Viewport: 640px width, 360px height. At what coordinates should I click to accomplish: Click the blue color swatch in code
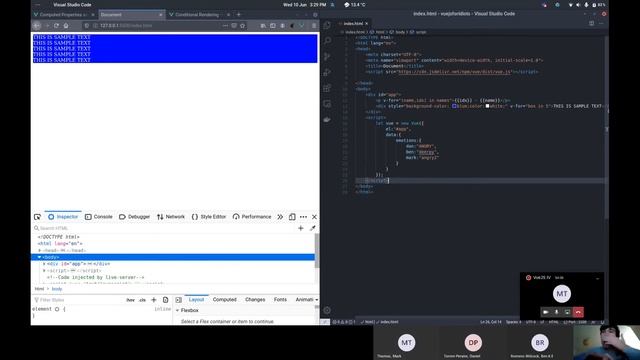tap(454, 106)
